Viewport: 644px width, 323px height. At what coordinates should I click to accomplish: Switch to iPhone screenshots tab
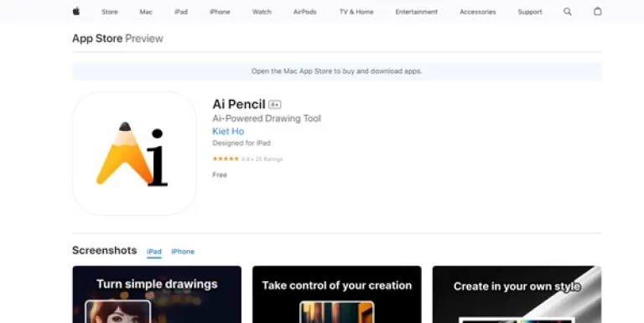pos(183,252)
